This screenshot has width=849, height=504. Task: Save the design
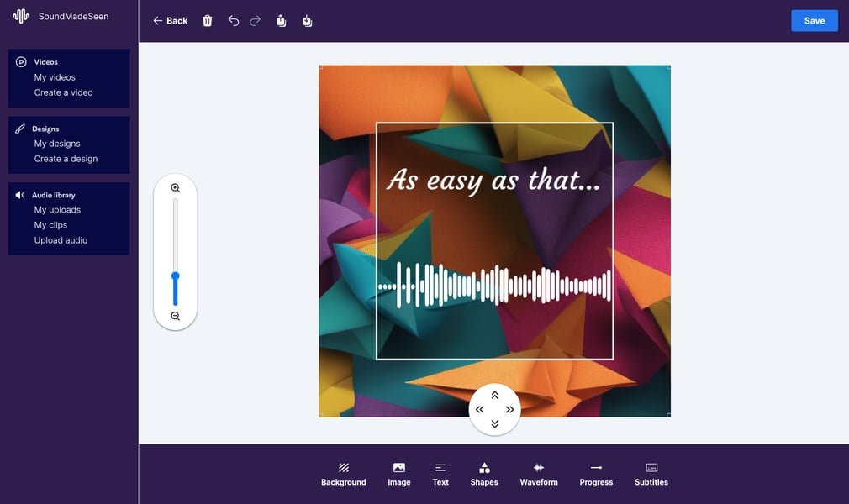[x=815, y=20]
